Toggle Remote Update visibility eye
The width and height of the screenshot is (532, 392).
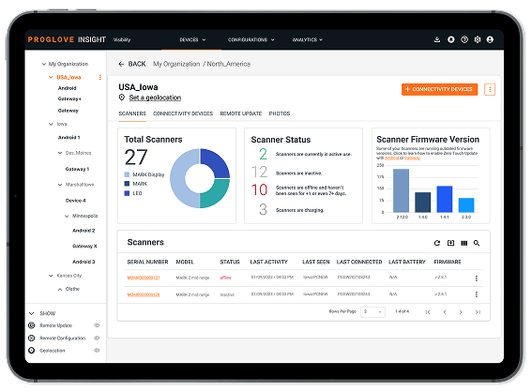click(97, 325)
